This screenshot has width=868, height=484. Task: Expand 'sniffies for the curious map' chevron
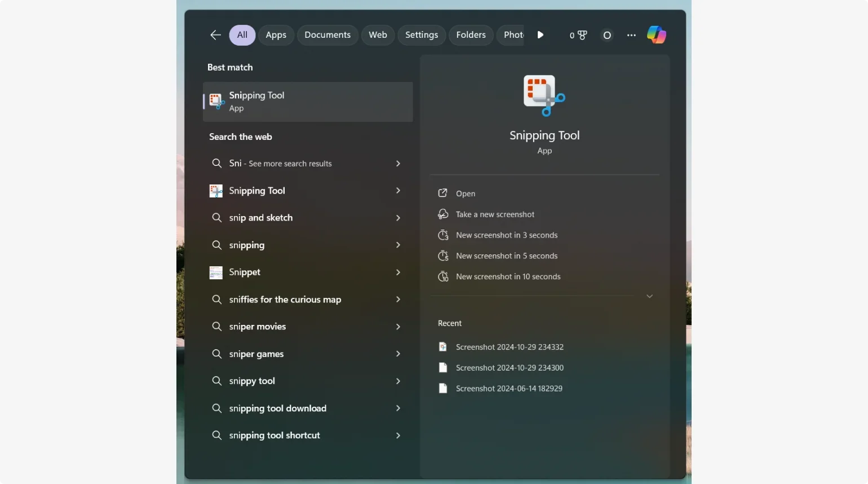coord(398,300)
